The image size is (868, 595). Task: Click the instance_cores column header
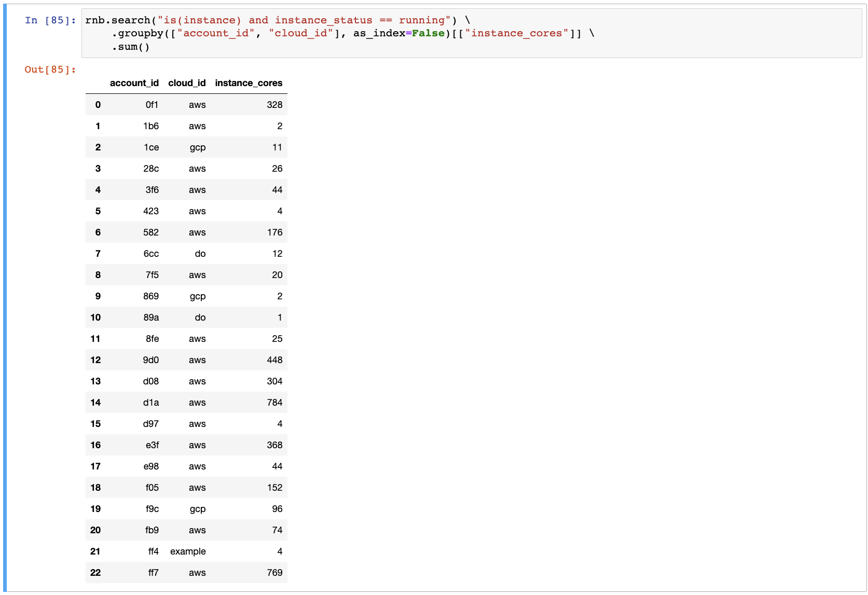[x=249, y=83]
